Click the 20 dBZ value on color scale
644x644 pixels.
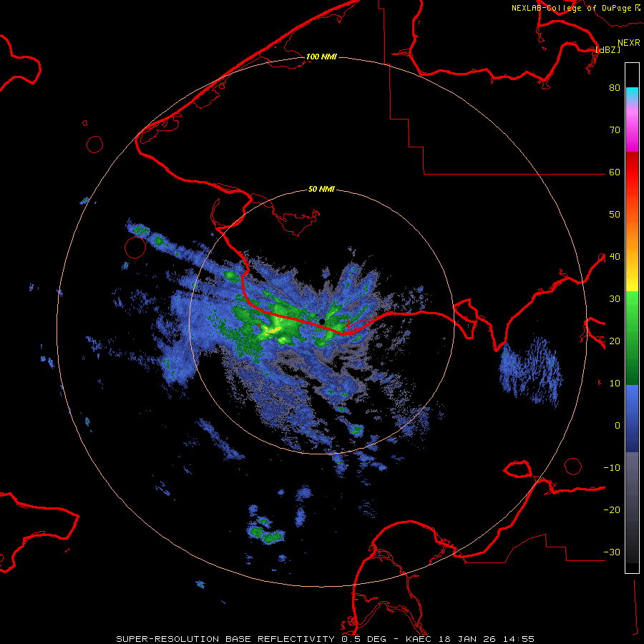pos(615,341)
